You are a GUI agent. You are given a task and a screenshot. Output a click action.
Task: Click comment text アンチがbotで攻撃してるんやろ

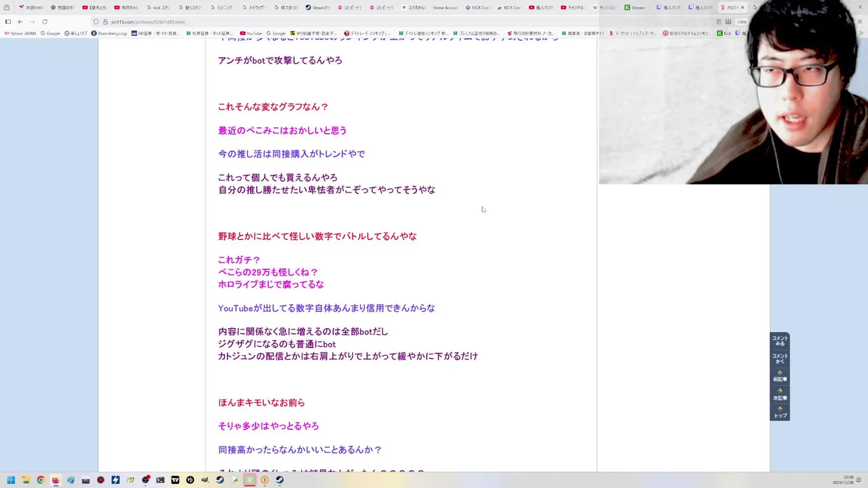(280, 60)
